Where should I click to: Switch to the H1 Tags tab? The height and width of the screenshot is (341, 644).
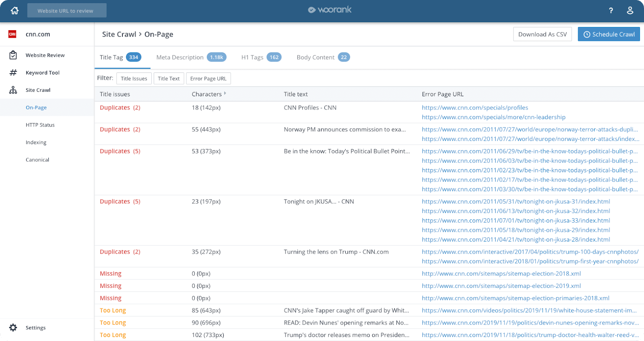[x=261, y=57]
